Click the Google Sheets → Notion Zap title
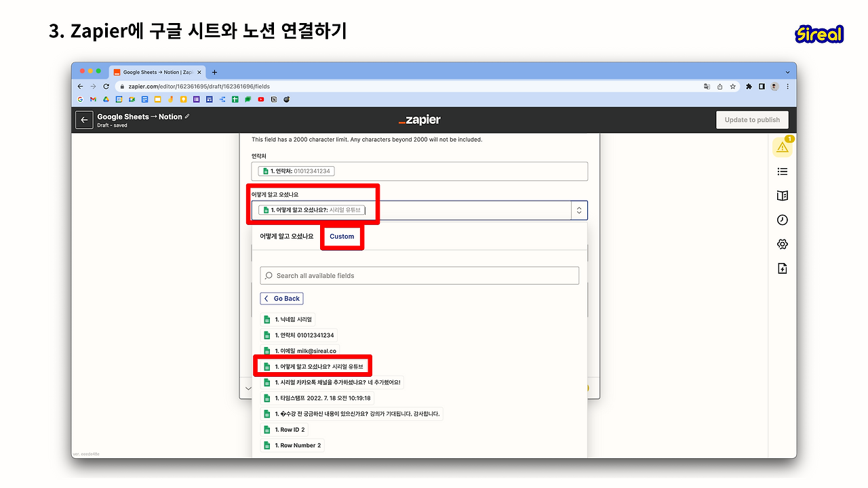This screenshot has height=488, width=868. (140, 117)
